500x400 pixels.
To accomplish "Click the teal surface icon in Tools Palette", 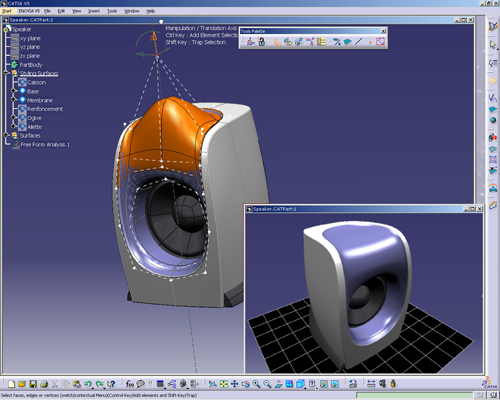I will [348, 42].
